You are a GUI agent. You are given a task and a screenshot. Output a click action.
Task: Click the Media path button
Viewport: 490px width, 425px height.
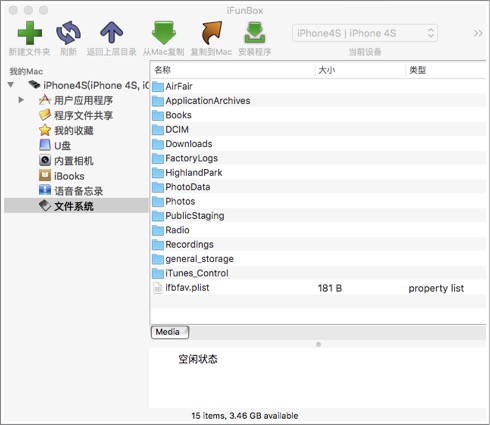coord(170,332)
